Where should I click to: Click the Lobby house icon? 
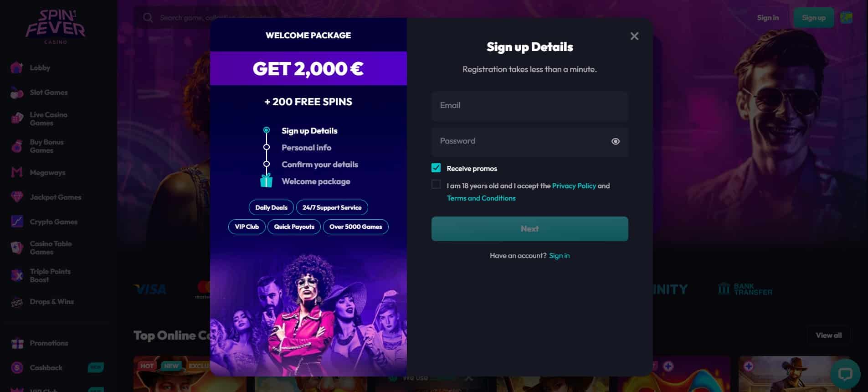(x=17, y=67)
